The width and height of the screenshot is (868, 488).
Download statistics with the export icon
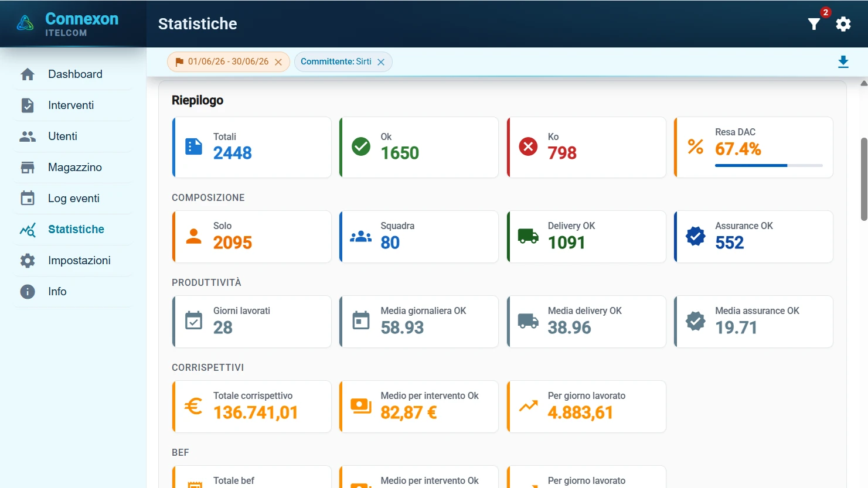pos(843,62)
